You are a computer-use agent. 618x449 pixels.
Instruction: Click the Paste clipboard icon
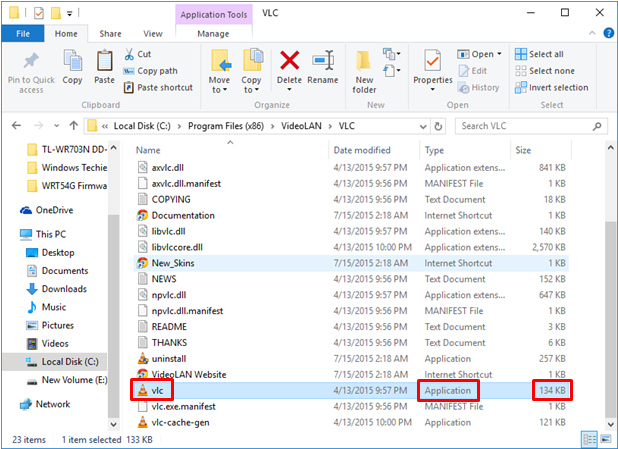point(104,61)
